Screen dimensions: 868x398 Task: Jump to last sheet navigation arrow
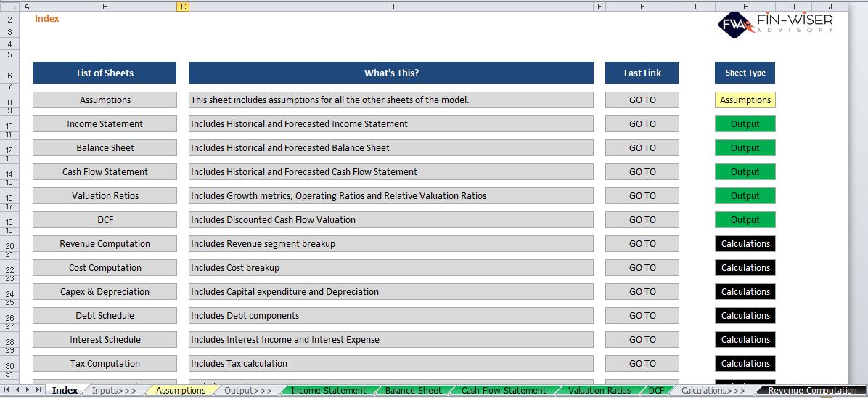(x=38, y=390)
